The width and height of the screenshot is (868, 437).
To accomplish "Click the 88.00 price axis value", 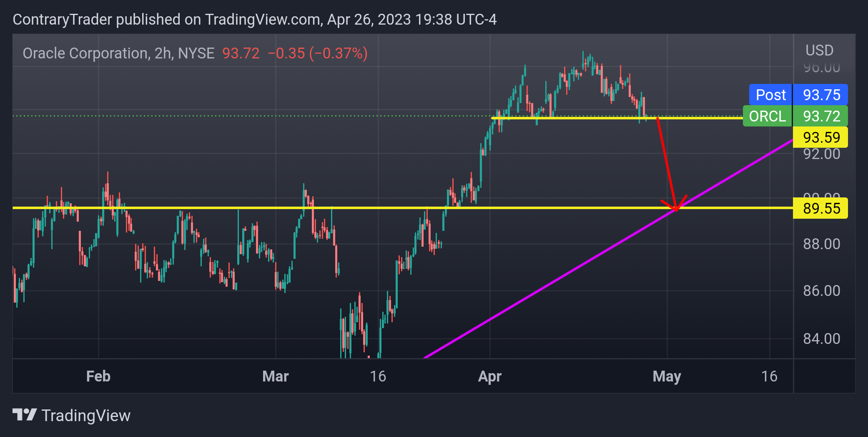I will click(822, 244).
